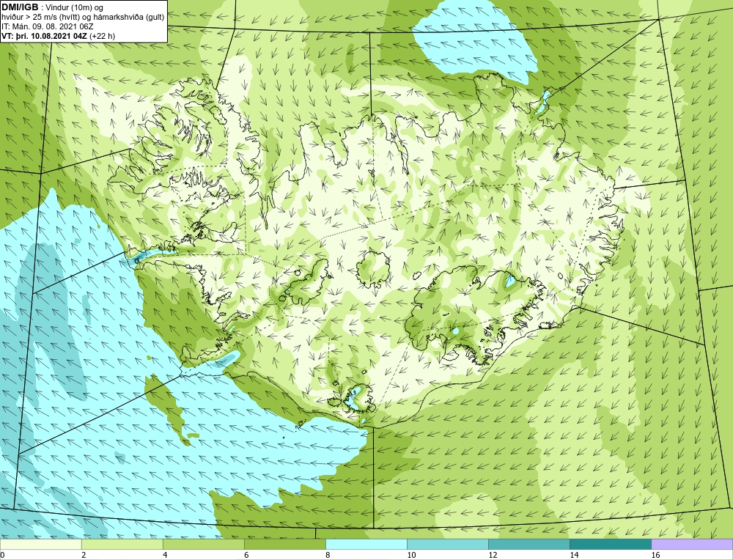Click the legend scale label "6"

tap(246, 555)
